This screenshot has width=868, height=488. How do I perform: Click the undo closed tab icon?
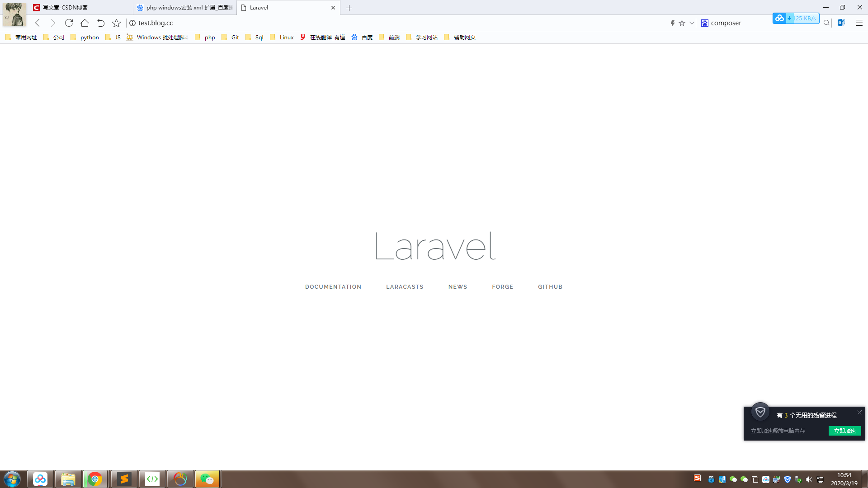(x=101, y=23)
